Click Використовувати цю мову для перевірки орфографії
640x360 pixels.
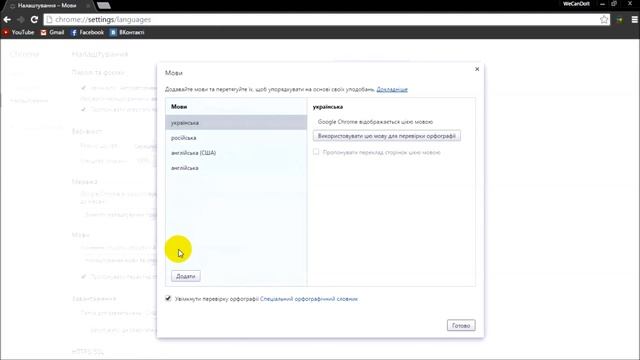coord(387,136)
